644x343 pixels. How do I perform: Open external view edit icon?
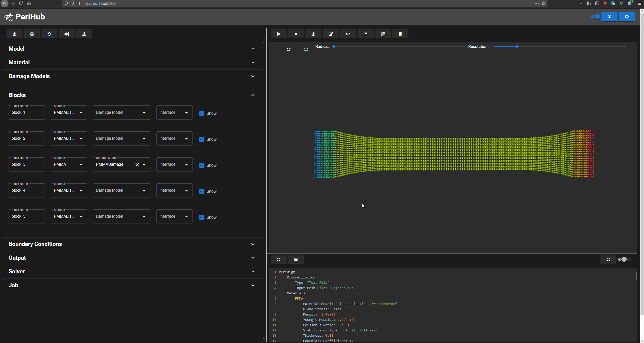coord(331,34)
